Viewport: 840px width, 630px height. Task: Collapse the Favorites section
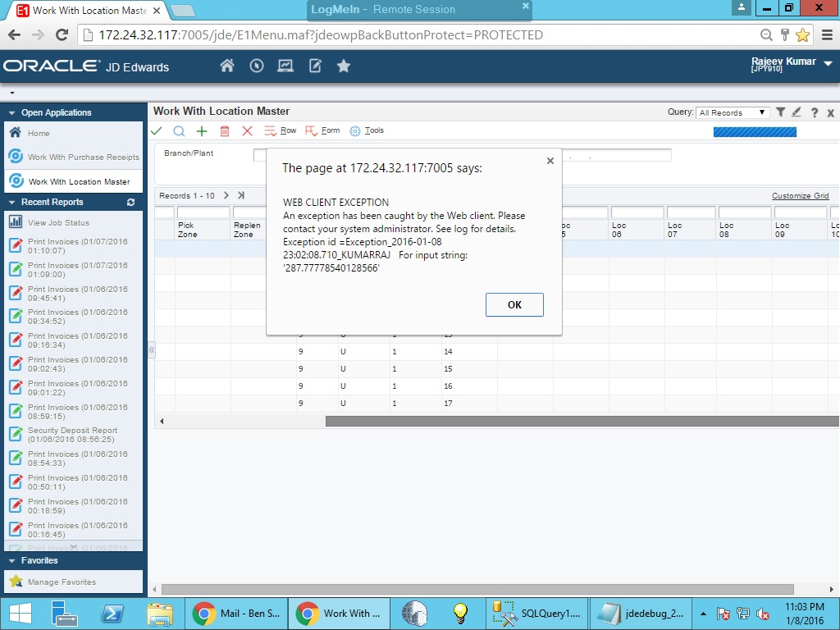(11, 561)
